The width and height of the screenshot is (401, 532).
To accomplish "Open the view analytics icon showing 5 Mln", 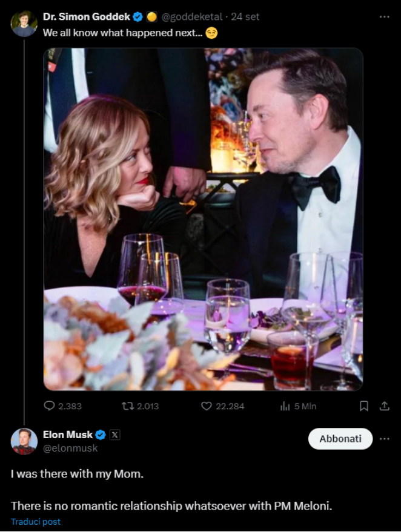I will 285,406.
